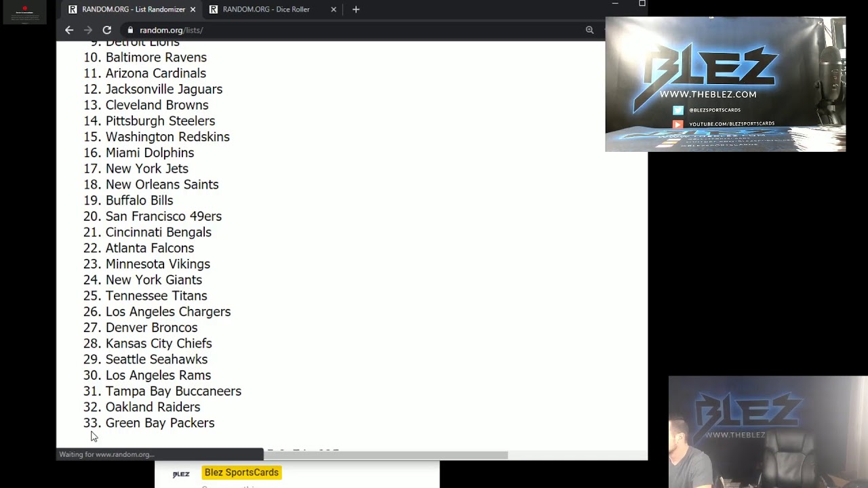
Task: Click the small window thumbnail top-left
Action: click(24, 12)
